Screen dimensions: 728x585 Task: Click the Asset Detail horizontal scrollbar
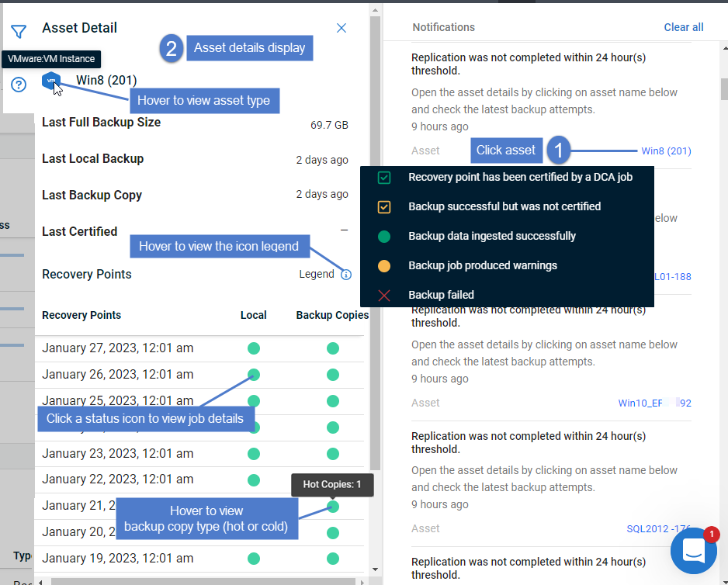tap(203, 582)
